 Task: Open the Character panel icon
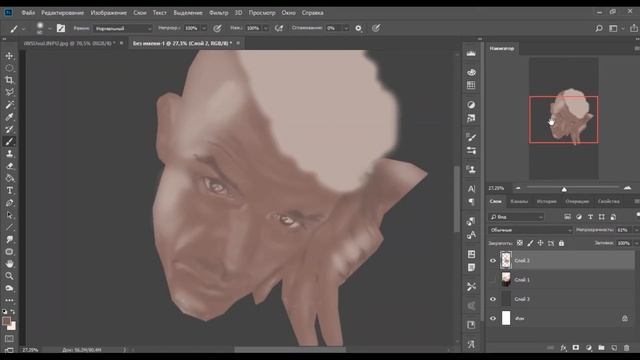(471, 189)
